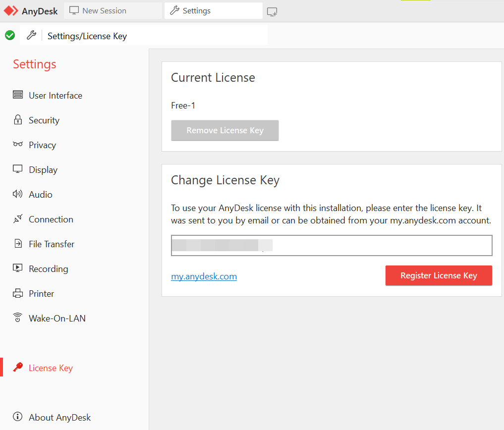The image size is (504, 430).
Task: Click the Privacy glasses icon
Action: click(18, 145)
